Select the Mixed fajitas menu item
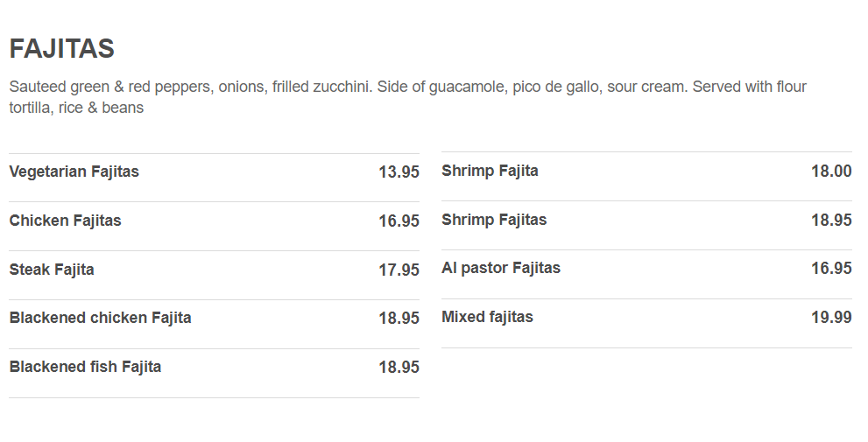The image size is (868, 442). tap(487, 317)
